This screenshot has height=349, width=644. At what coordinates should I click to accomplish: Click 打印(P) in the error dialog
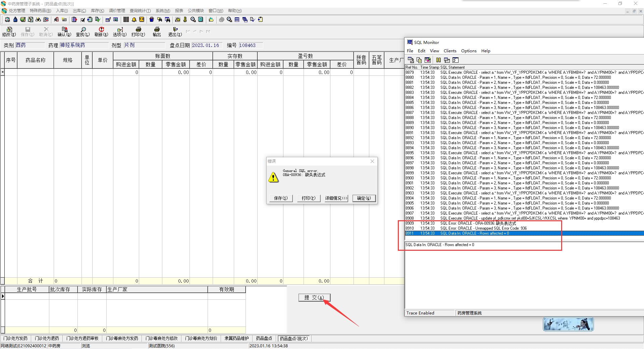click(x=309, y=198)
